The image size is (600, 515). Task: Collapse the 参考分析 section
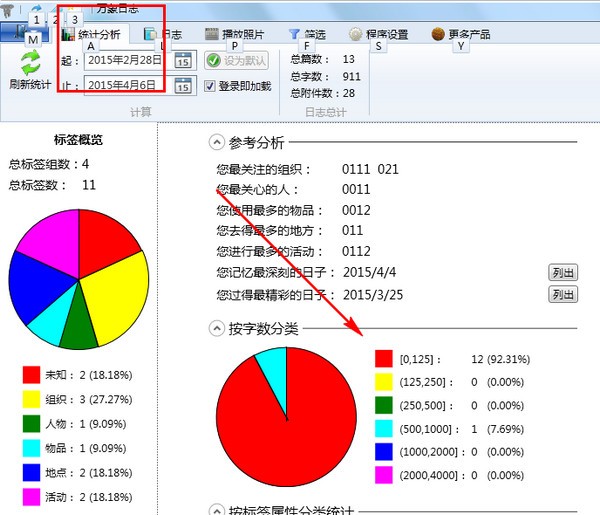(217, 142)
